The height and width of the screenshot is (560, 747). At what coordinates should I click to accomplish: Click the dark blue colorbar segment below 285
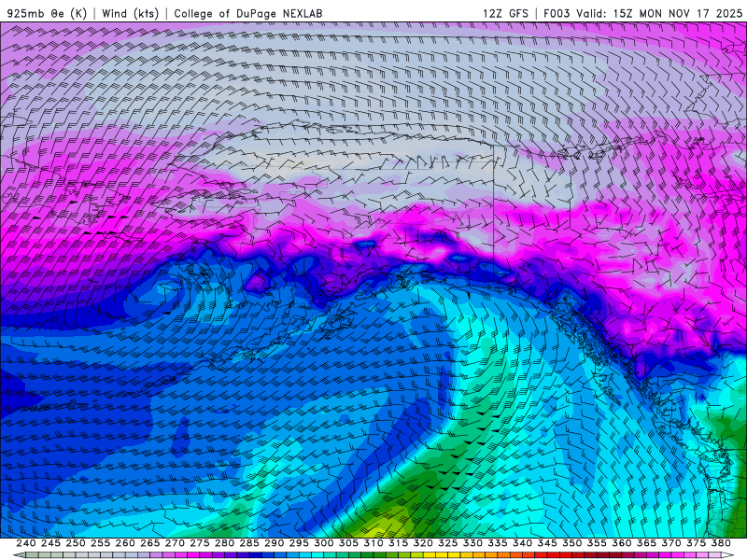click(255, 555)
